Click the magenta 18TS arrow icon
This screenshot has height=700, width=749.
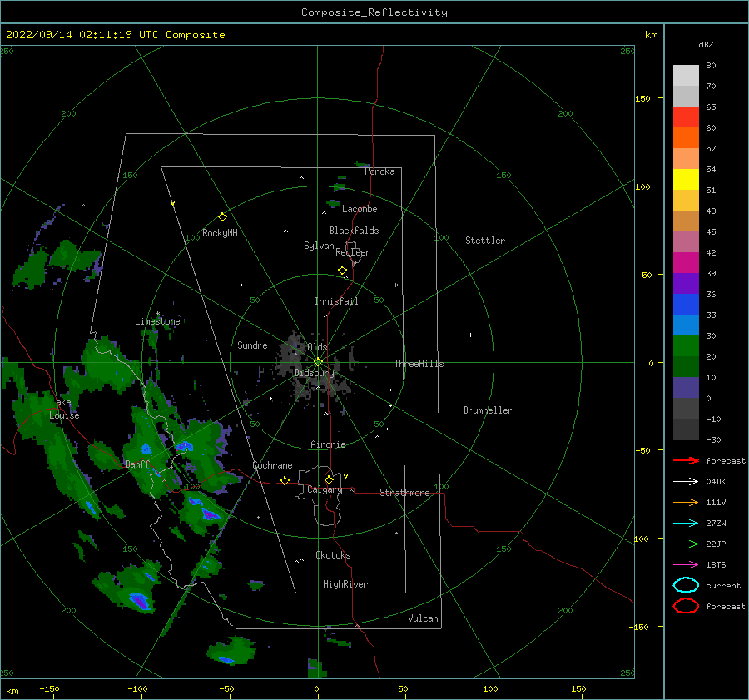pyautogui.click(x=686, y=565)
